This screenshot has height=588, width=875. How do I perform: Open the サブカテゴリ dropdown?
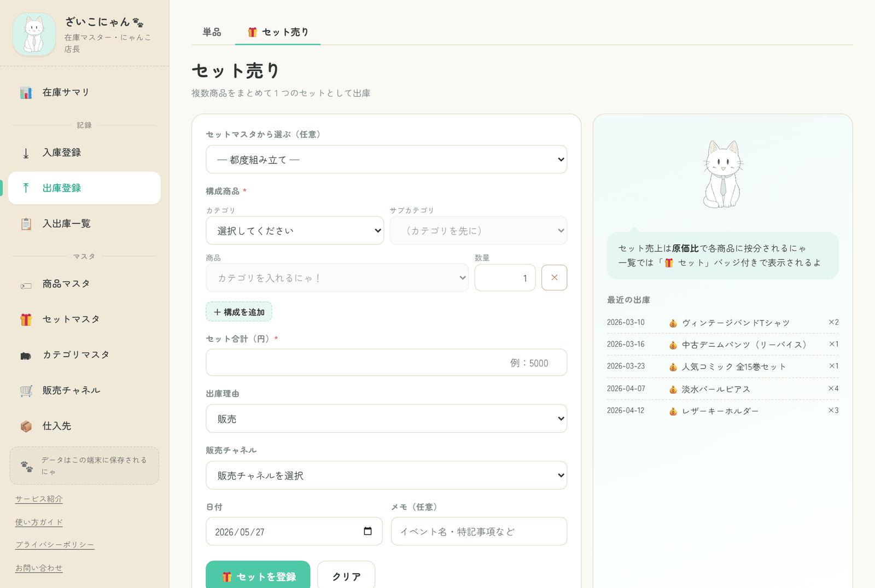(x=479, y=230)
